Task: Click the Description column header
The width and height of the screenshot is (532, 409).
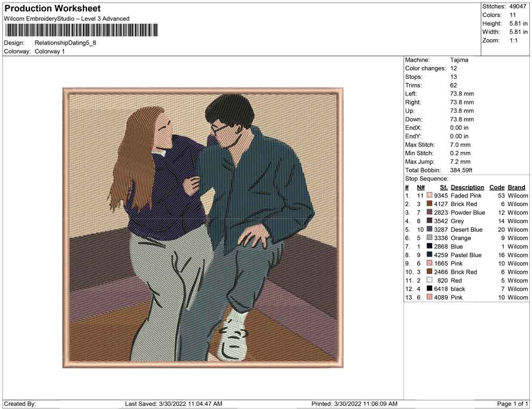Action: point(467,187)
